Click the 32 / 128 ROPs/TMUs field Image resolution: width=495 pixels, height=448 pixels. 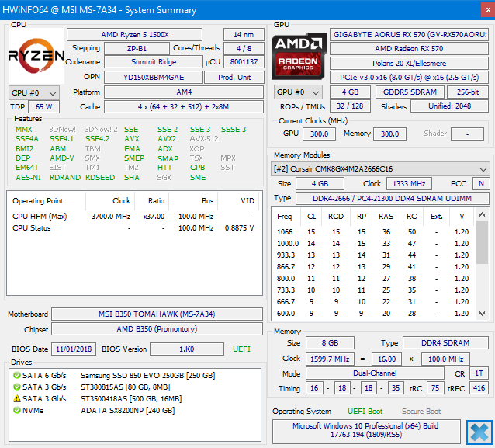coord(350,106)
